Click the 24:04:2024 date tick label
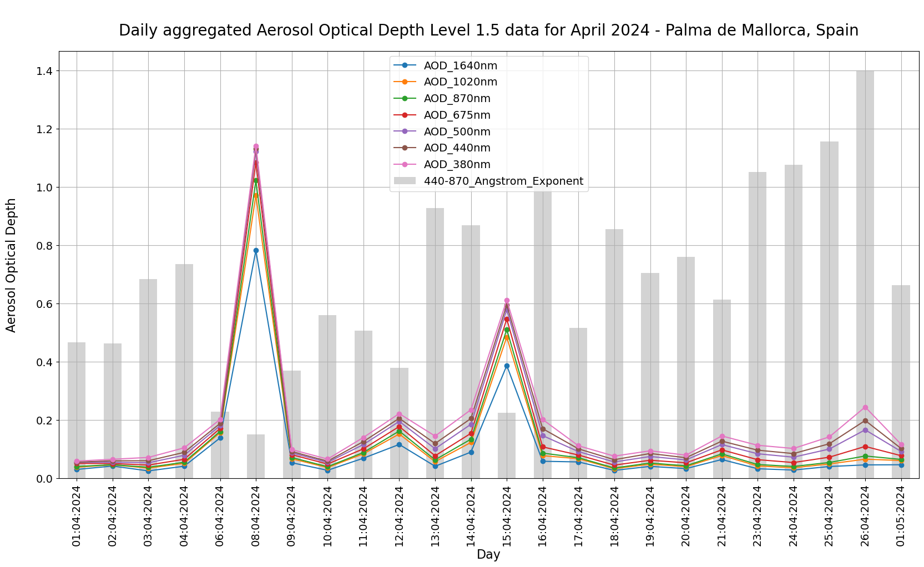 tap(794, 516)
